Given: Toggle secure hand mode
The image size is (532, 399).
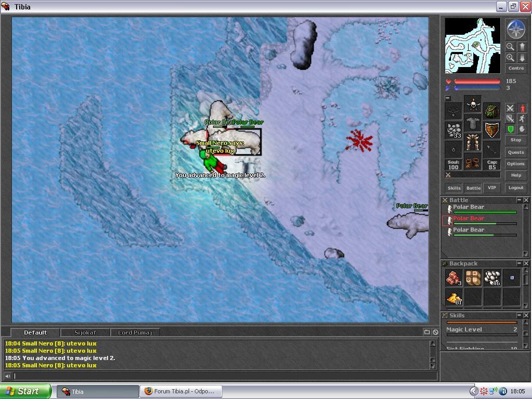Looking at the screenshot, I should click(522, 129).
